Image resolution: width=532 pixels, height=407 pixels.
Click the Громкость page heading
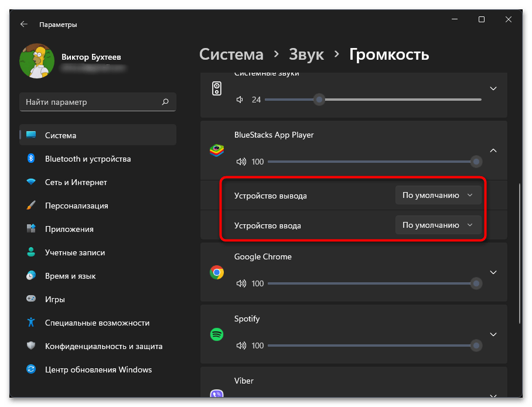tap(389, 54)
